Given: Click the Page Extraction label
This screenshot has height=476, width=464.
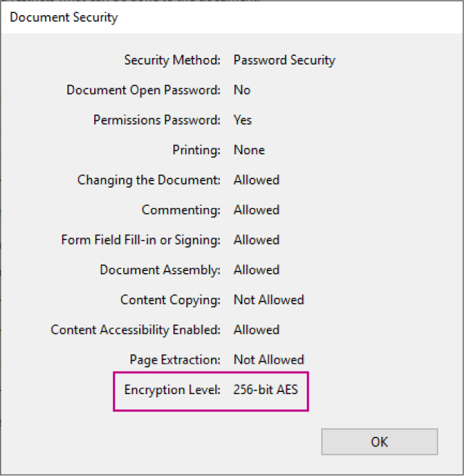Looking at the screenshot, I should coord(175,360).
